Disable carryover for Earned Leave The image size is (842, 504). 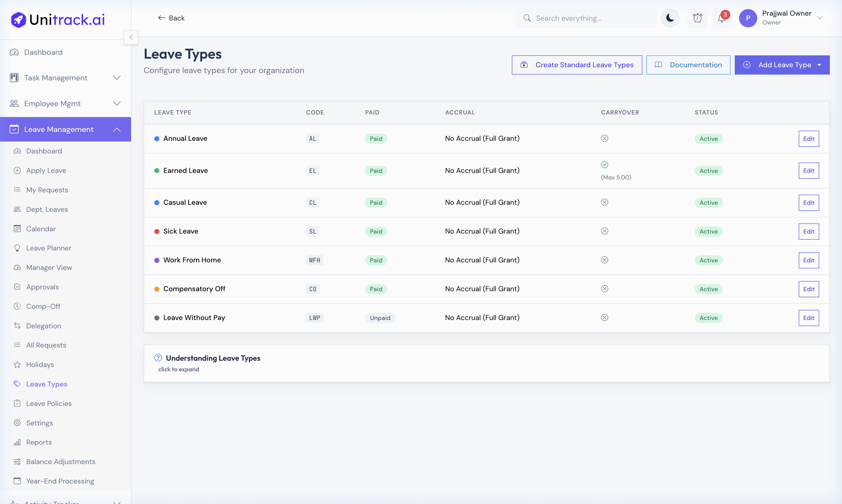coord(604,165)
